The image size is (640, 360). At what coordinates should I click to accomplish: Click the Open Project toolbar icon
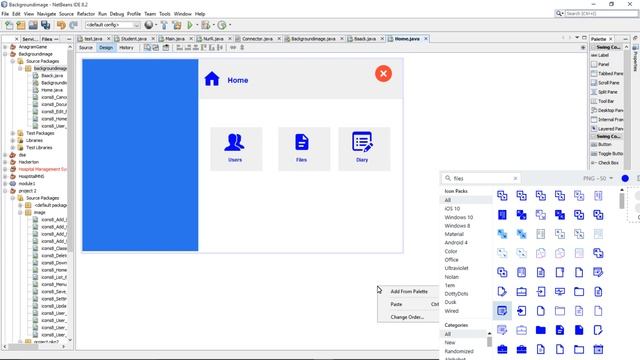click(x=33, y=25)
